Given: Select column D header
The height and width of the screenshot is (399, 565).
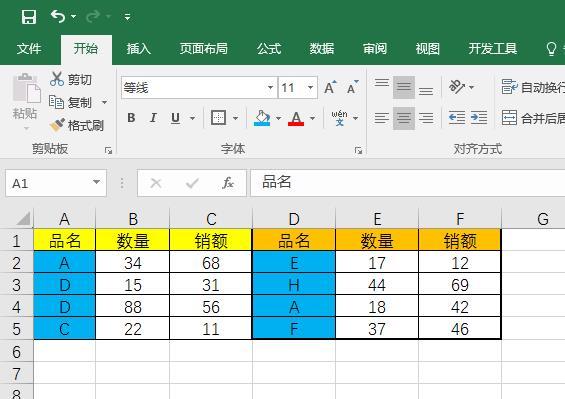Looking at the screenshot, I should point(294,218).
